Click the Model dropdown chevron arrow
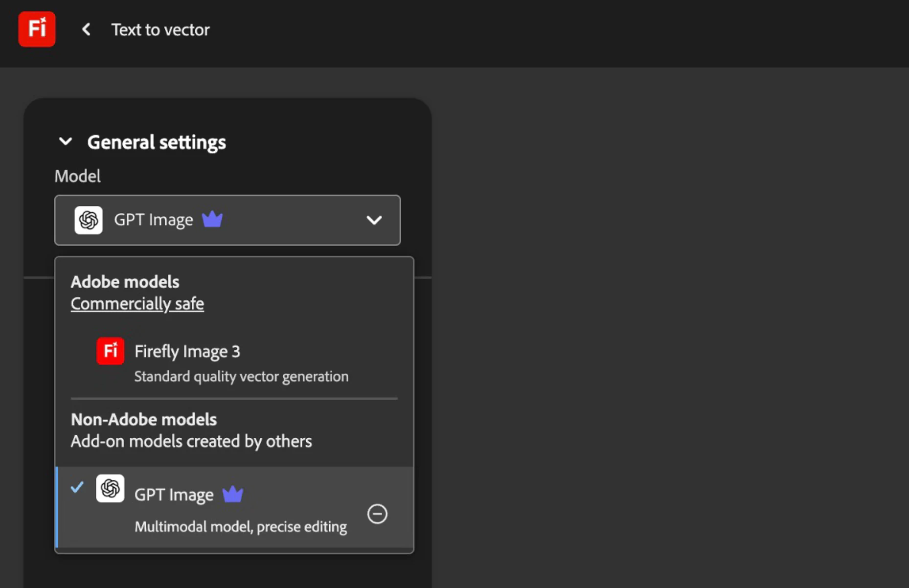 [374, 220]
